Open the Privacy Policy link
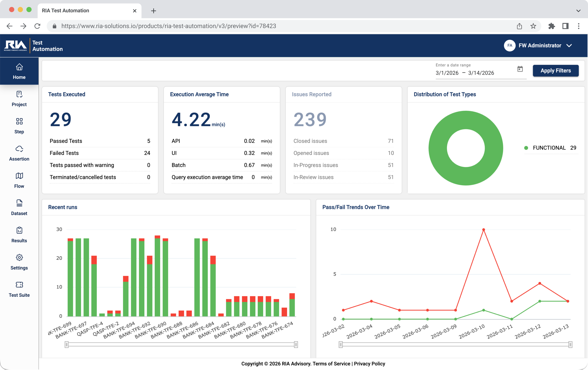 [369, 364]
